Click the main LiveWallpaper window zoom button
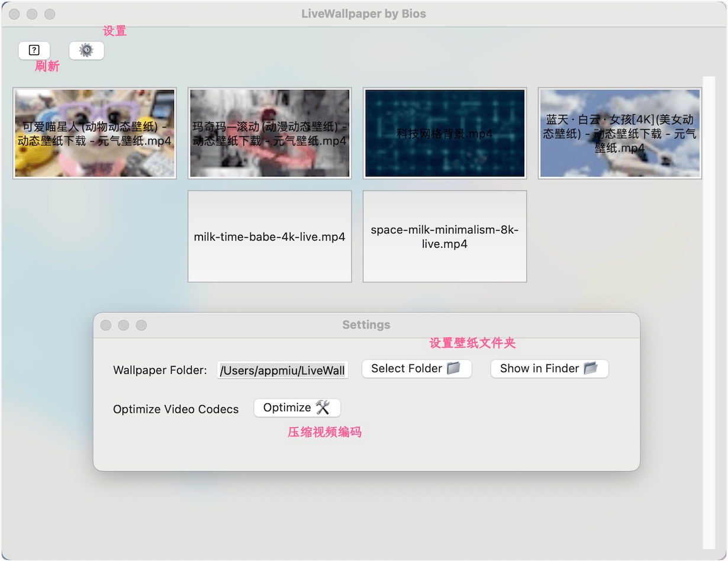The height and width of the screenshot is (561, 728). point(50,14)
